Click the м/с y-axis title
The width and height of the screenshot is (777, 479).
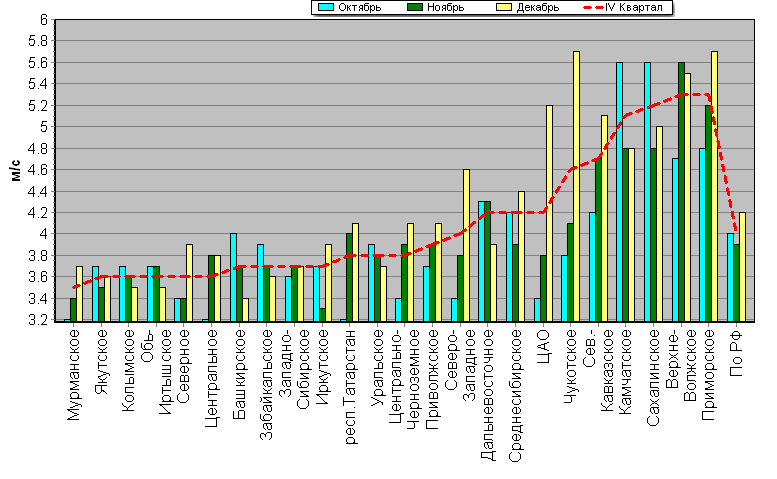pos(16,170)
